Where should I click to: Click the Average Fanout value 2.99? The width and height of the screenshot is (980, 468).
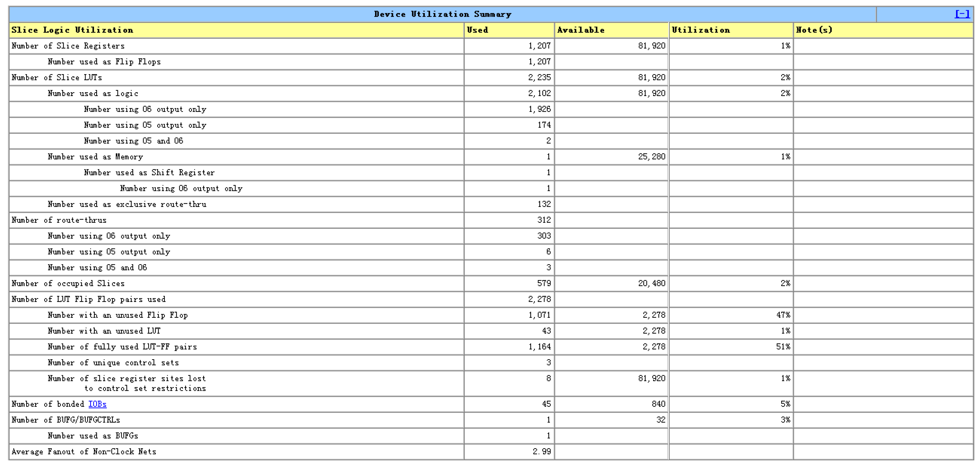pos(541,452)
